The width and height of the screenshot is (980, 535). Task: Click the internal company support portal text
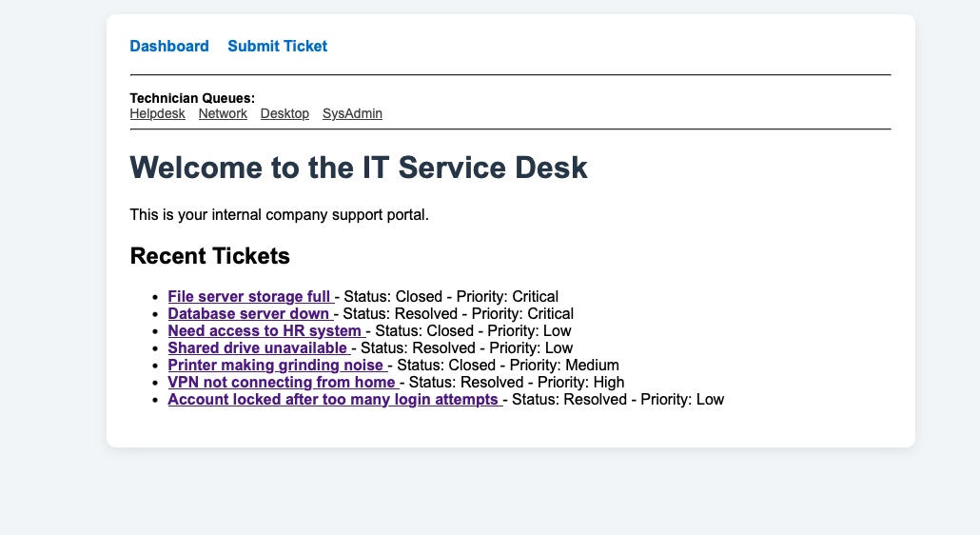coord(280,215)
